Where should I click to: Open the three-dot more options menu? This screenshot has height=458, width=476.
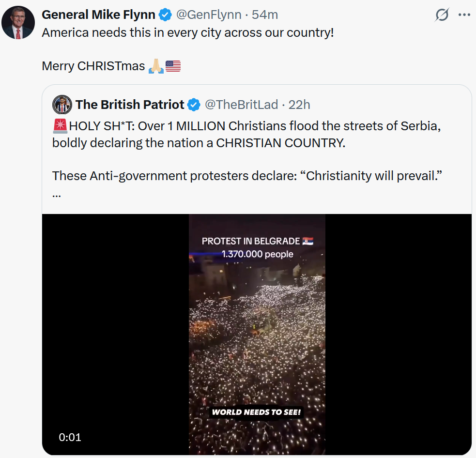(x=464, y=15)
